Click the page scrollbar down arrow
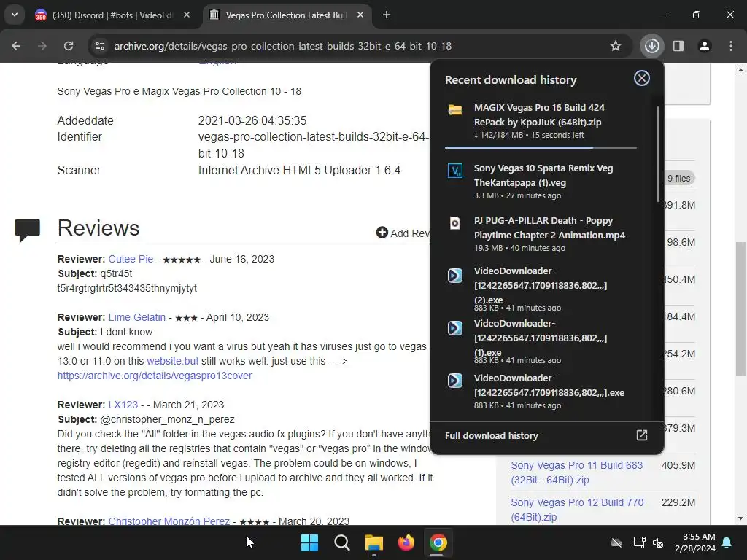This screenshot has width=747, height=560. [x=740, y=518]
